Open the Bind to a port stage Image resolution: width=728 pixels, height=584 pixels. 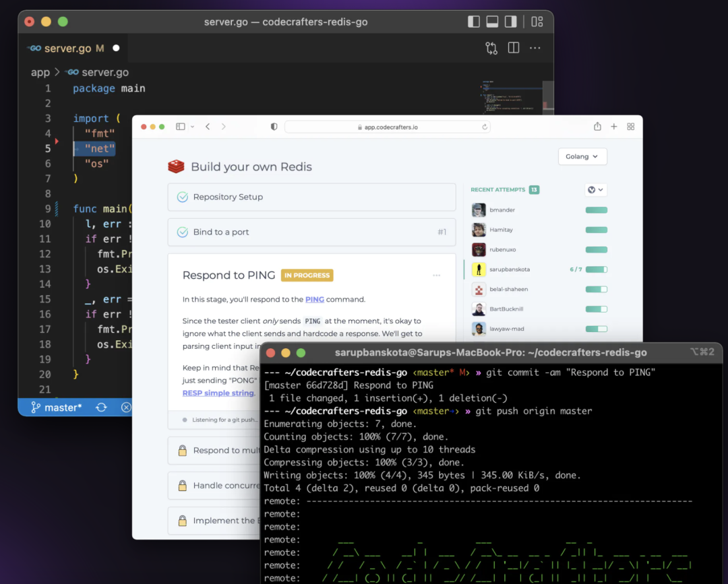tap(311, 232)
